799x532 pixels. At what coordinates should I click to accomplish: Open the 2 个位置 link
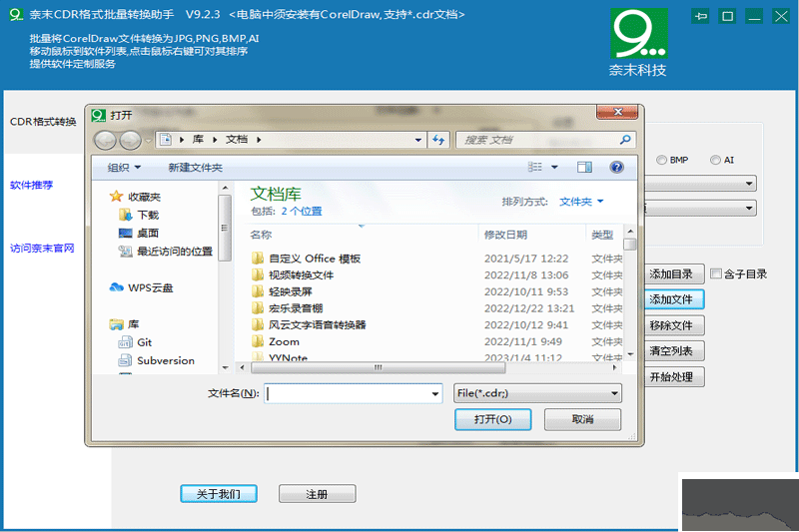coord(302,212)
